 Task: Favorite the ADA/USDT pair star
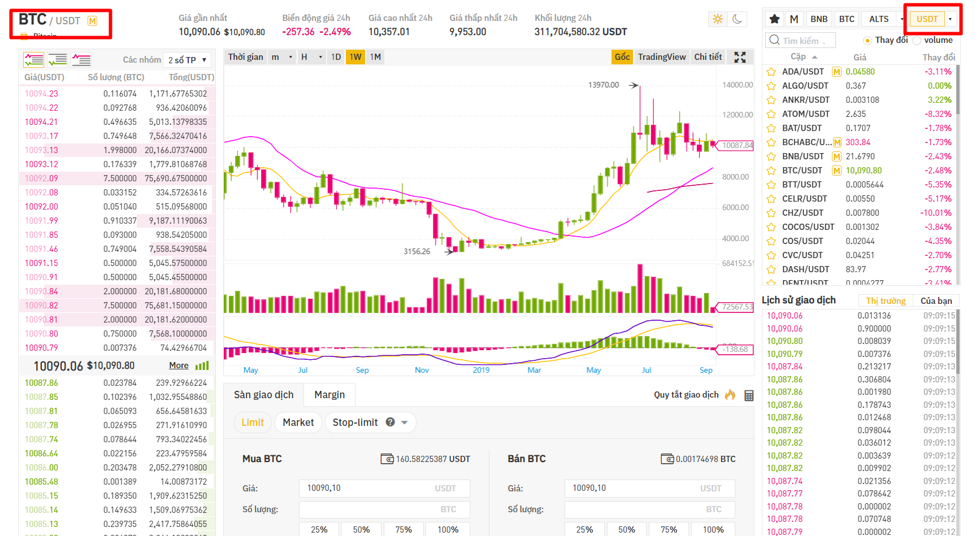771,72
